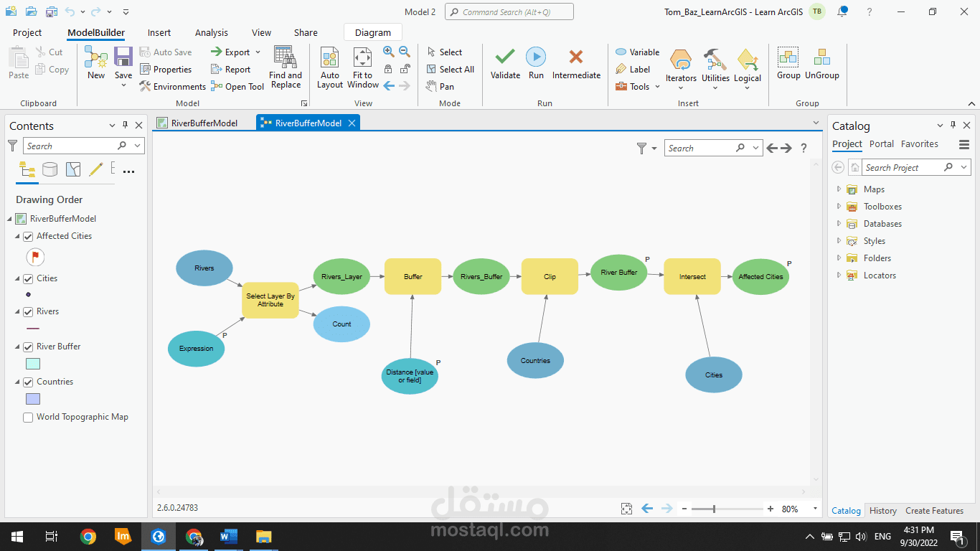
Task: Toggle the River Buffer layer checkbox
Action: tap(28, 347)
